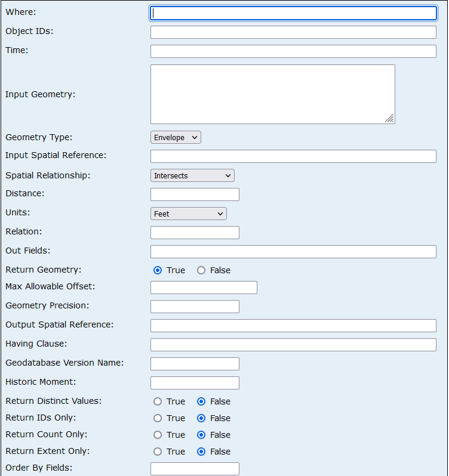Viewport: 449px width, 476px height.
Task: Select False for Return Geometry
Action: (x=201, y=270)
